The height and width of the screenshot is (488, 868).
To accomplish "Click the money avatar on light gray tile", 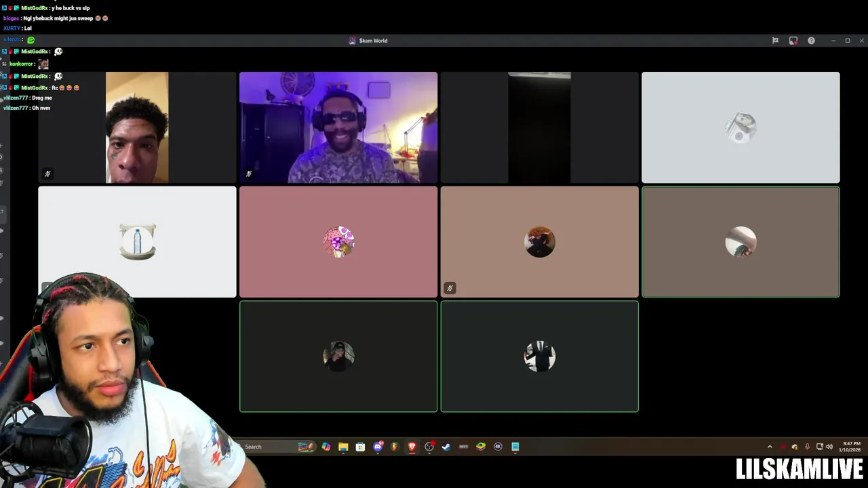I will [741, 127].
